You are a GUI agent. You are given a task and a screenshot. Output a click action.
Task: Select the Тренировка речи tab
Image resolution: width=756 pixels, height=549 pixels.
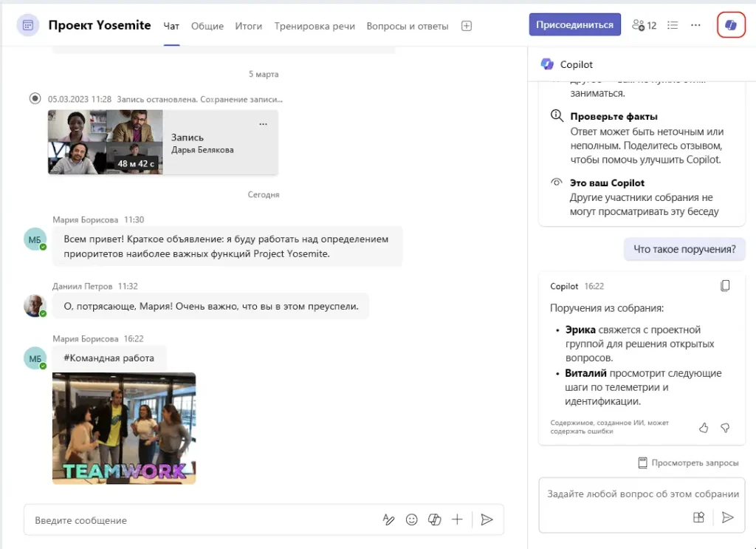coord(315,26)
